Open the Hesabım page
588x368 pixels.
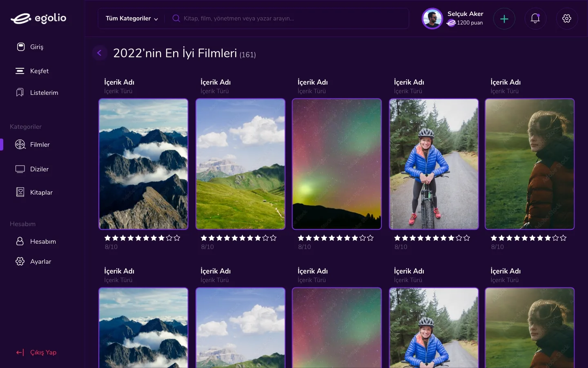(43, 241)
